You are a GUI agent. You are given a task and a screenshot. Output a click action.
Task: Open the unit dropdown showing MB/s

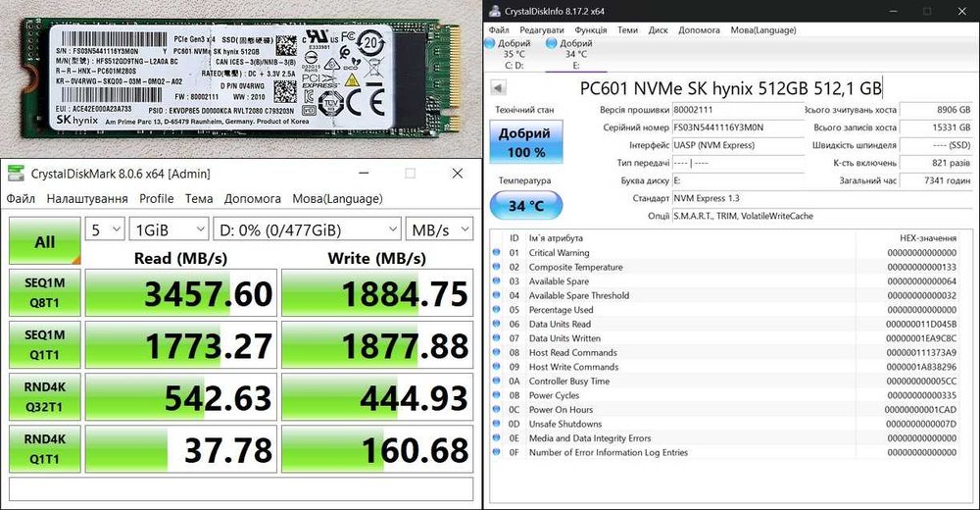[439, 229]
